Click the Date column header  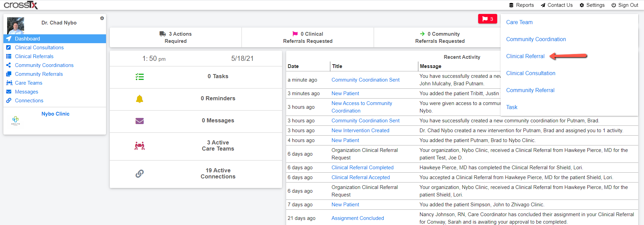point(293,66)
